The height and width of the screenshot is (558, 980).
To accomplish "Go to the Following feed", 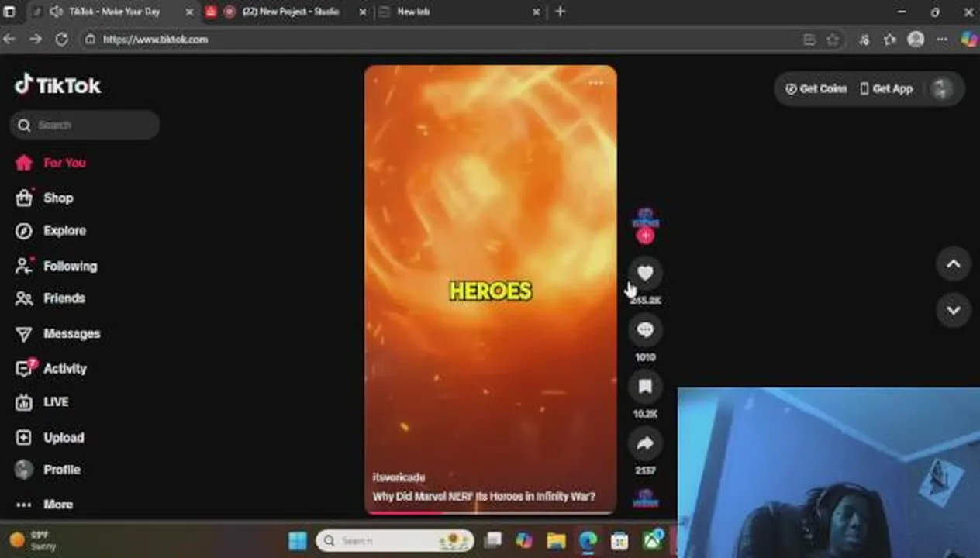I will pyautogui.click(x=56, y=266).
